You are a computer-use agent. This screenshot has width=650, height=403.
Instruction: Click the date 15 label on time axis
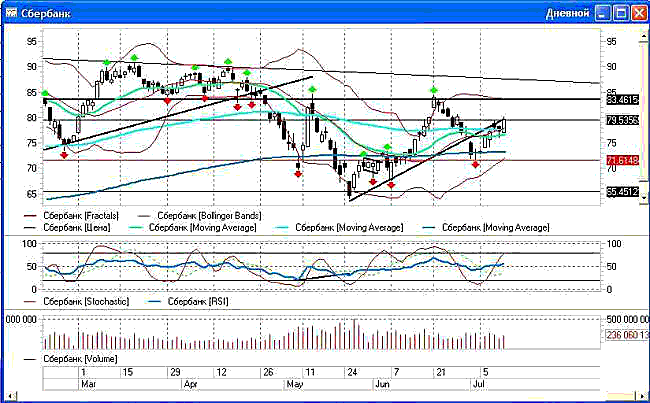pyautogui.click(x=127, y=372)
